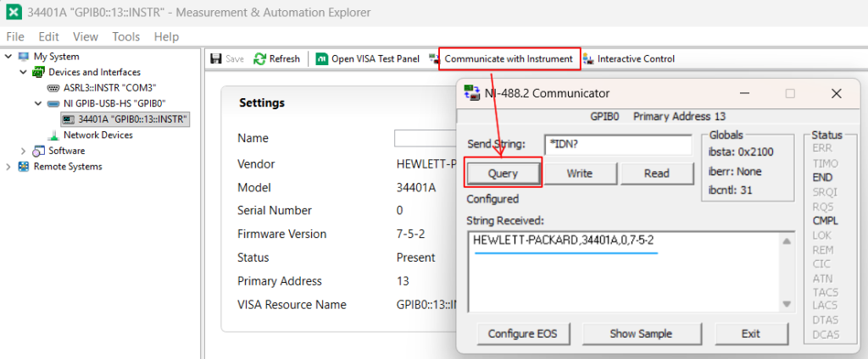Click the Save floppy disk icon
Image resolution: width=868 pixels, height=359 pixels.
(x=216, y=58)
